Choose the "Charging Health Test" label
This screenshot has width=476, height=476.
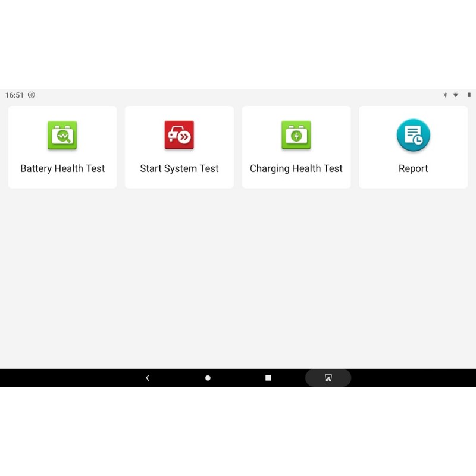[296, 168]
